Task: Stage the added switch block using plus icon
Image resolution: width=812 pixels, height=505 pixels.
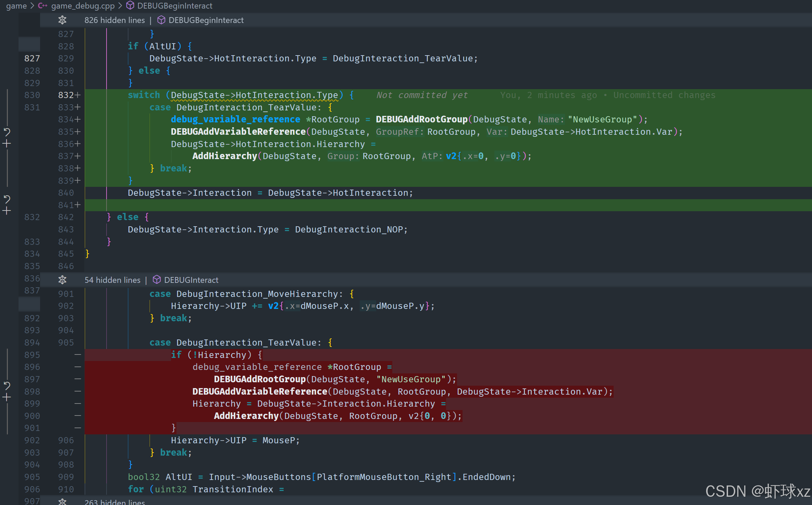Action: click(x=7, y=144)
